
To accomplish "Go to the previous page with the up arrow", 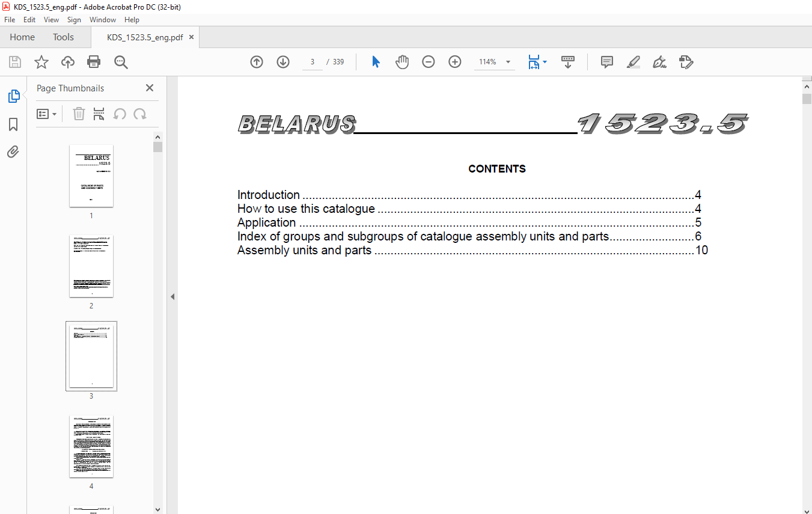I will click(257, 62).
